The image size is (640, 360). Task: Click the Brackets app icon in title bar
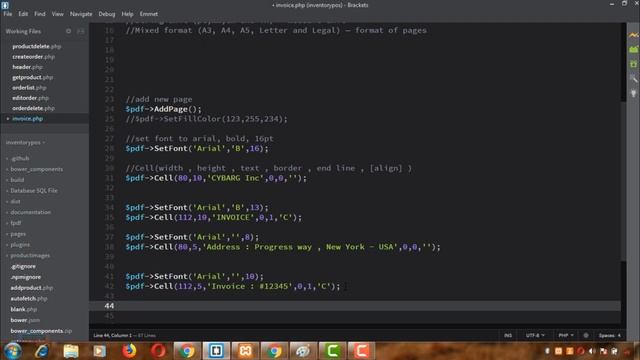click(5, 5)
